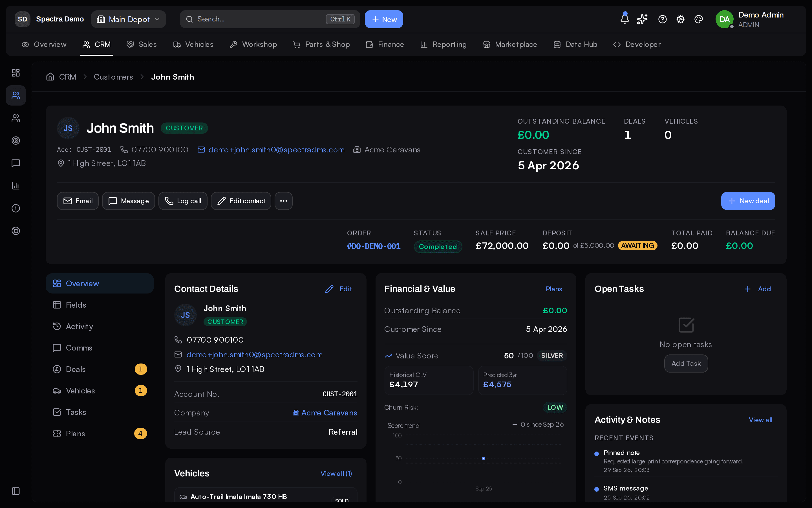Screen dimensions: 812x508
Task: Click View all (1) in Vehicles card
Action: pyautogui.click(x=336, y=473)
